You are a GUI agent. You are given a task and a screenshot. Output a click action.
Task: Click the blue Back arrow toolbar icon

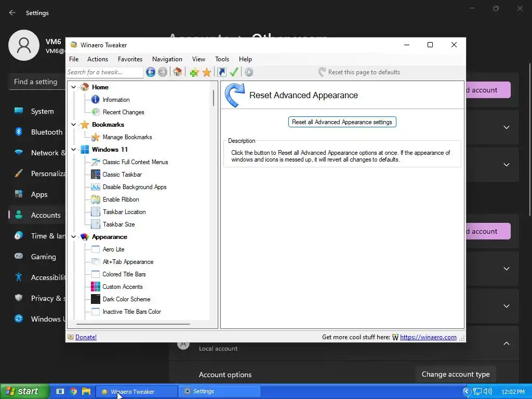[x=151, y=72]
